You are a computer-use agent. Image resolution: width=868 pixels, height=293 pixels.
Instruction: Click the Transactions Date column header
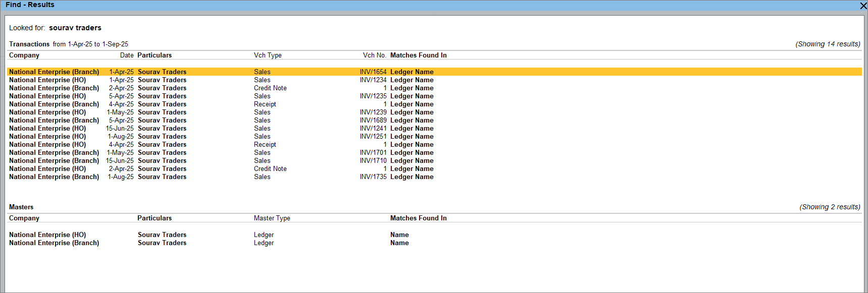(x=127, y=55)
